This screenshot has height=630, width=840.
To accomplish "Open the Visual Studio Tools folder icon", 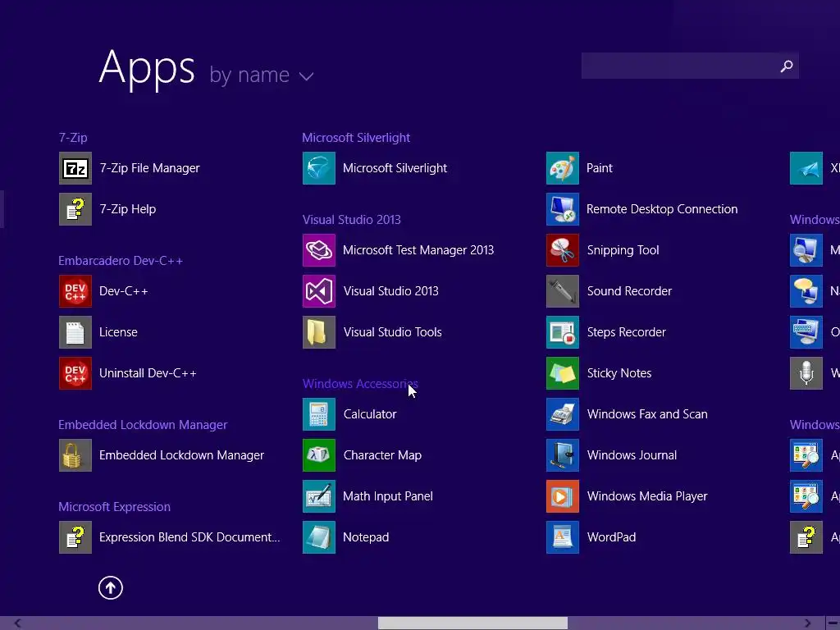I will [319, 332].
